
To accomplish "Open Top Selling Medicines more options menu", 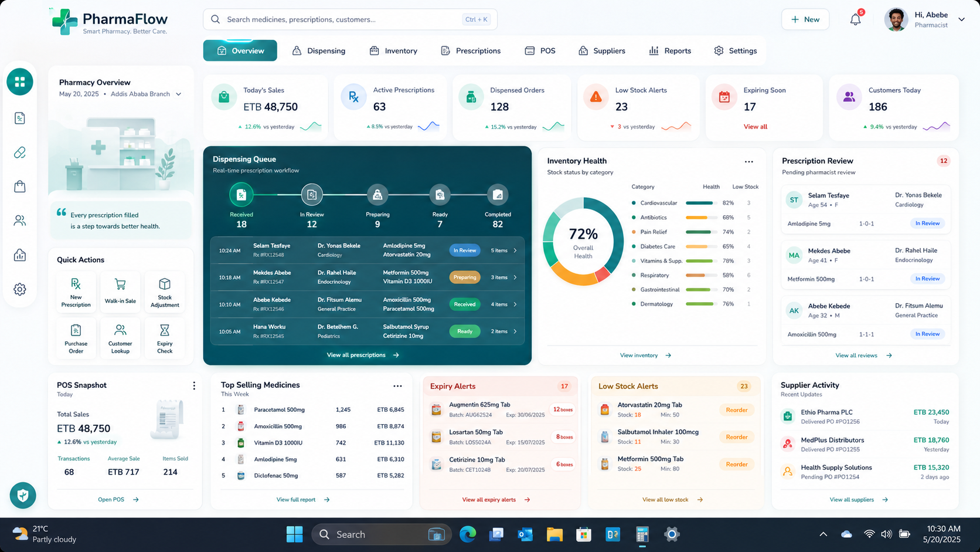I will tap(397, 386).
